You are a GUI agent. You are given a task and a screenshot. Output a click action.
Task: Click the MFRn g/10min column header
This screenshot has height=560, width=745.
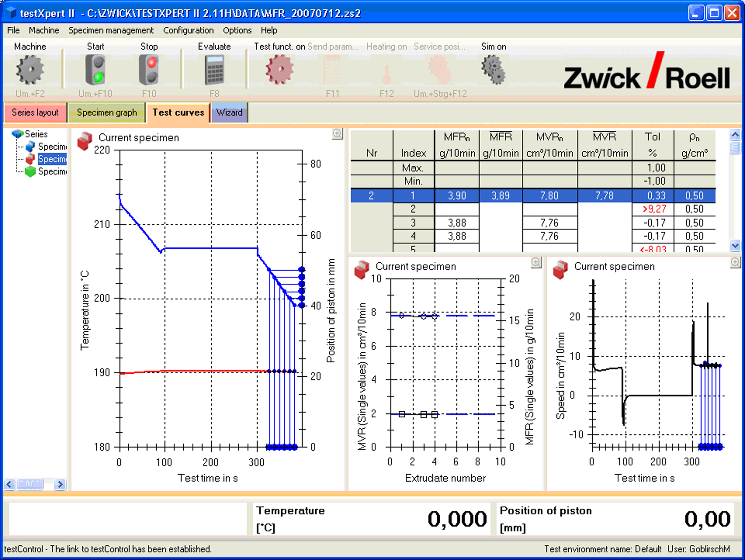click(x=457, y=145)
